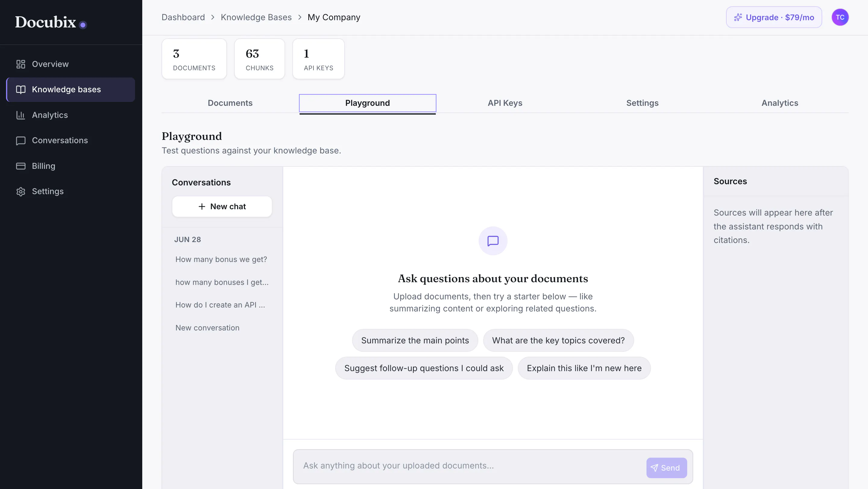Open Conversations in the sidebar
Screen dimensions: 868x489
(x=71, y=140)
